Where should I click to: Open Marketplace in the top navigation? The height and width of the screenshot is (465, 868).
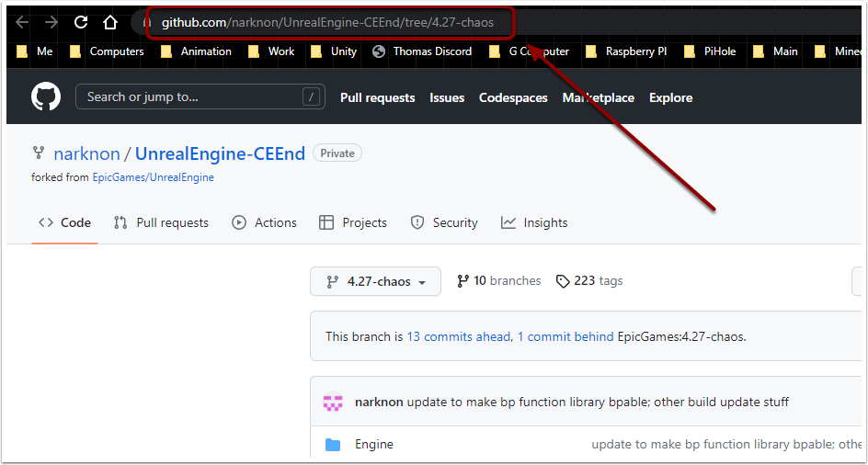(599, 97)
